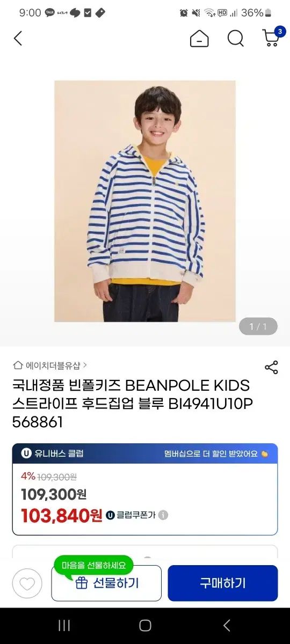Tap the 1 / 1 image counter

[x=258, y=326]
